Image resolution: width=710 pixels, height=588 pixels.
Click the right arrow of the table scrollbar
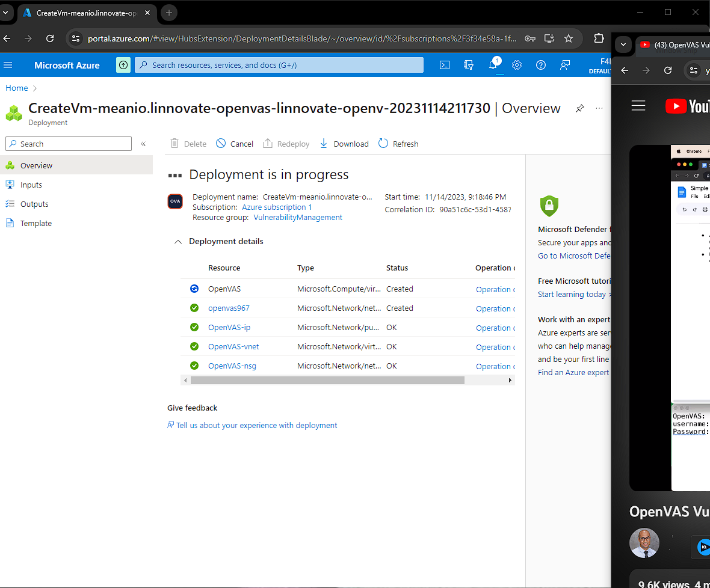tap(510, 381)
